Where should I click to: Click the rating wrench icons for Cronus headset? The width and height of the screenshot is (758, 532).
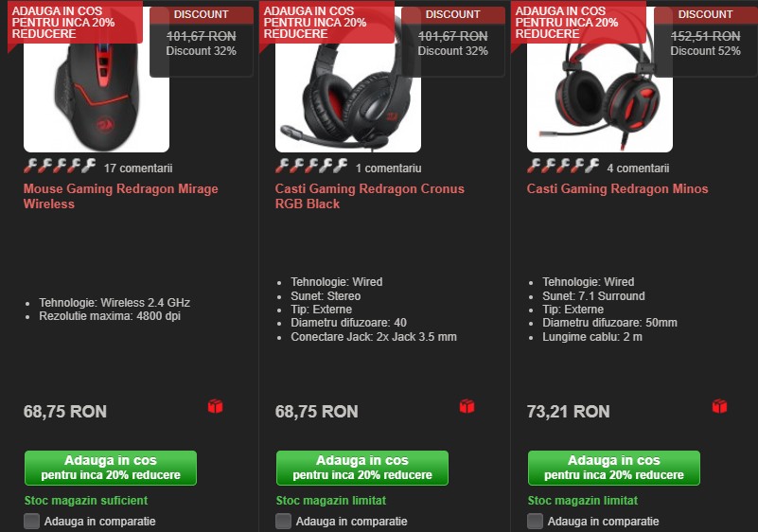coord(311,166)
